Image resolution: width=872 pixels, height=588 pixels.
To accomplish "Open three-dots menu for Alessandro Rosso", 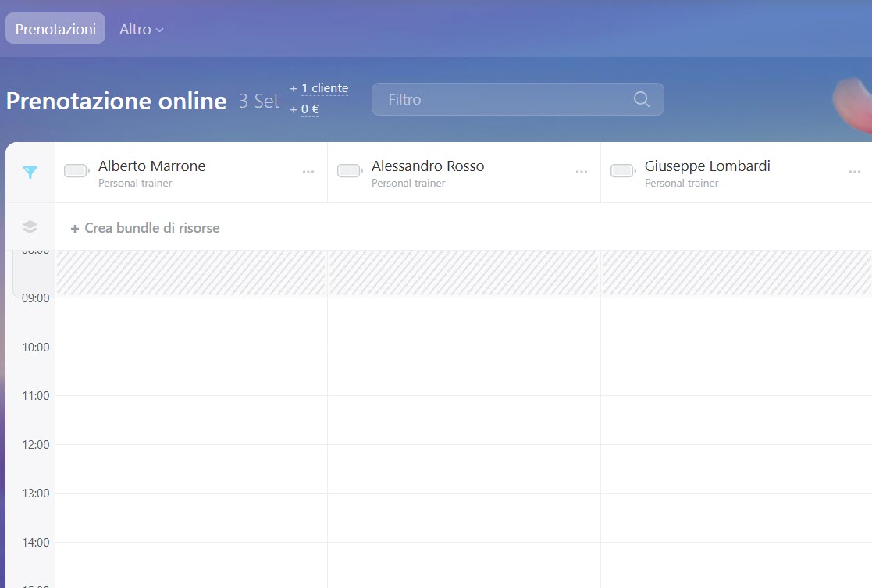I will (582, 172).
